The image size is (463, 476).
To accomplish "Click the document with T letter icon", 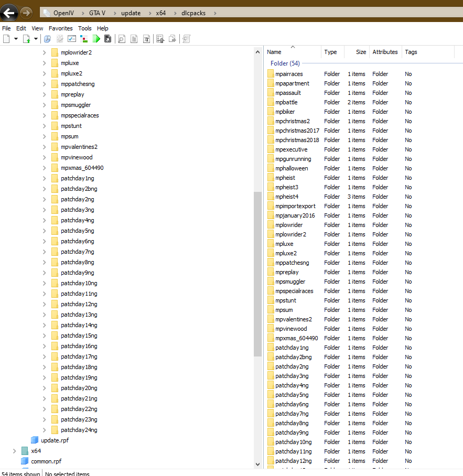I will [147, 39].
